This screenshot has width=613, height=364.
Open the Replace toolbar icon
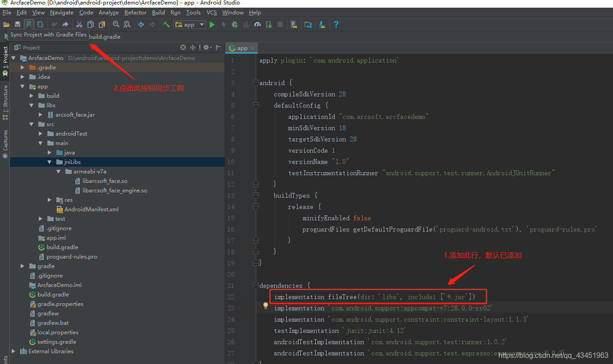tap(127, 24)
